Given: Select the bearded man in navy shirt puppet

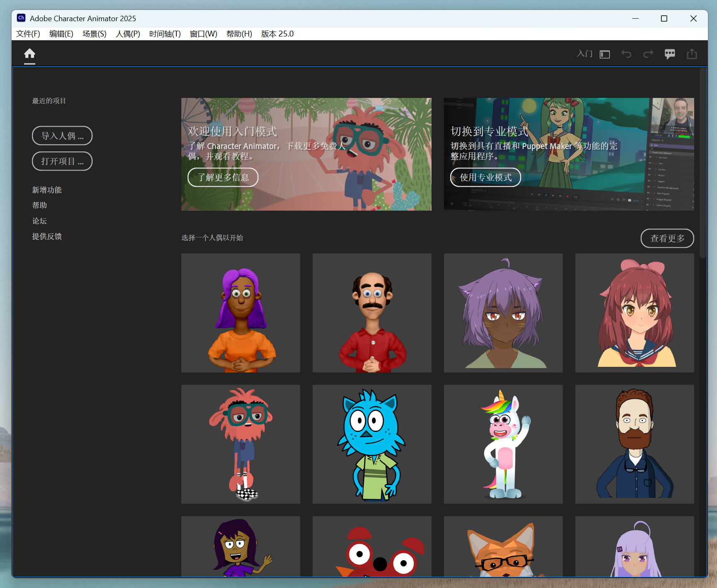Looking at the screenshot, I should pos(634,444).
